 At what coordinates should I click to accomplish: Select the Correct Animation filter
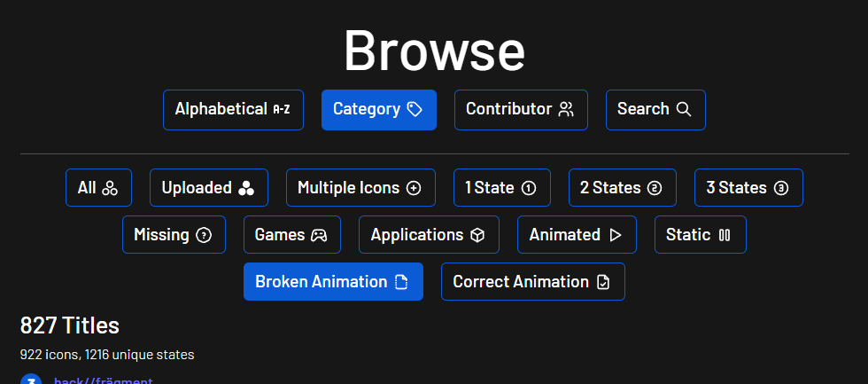532,282
